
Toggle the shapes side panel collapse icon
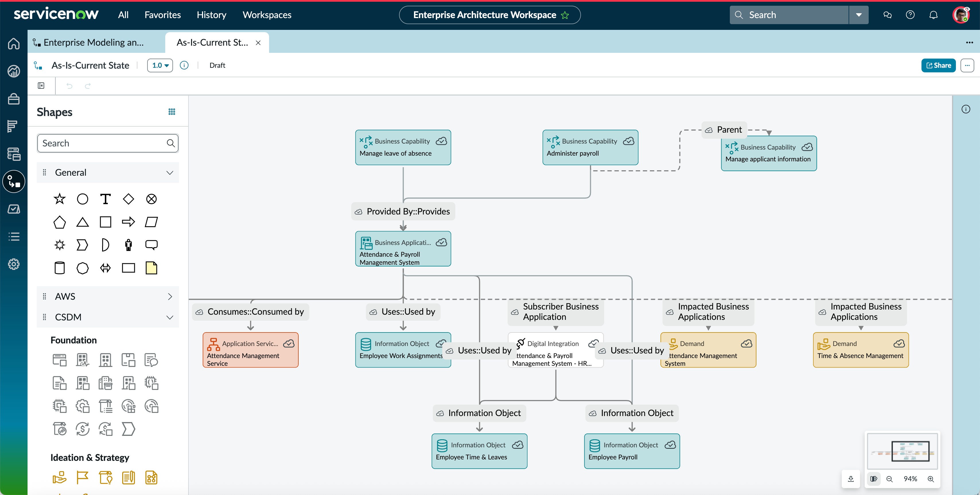coord(41,86)
